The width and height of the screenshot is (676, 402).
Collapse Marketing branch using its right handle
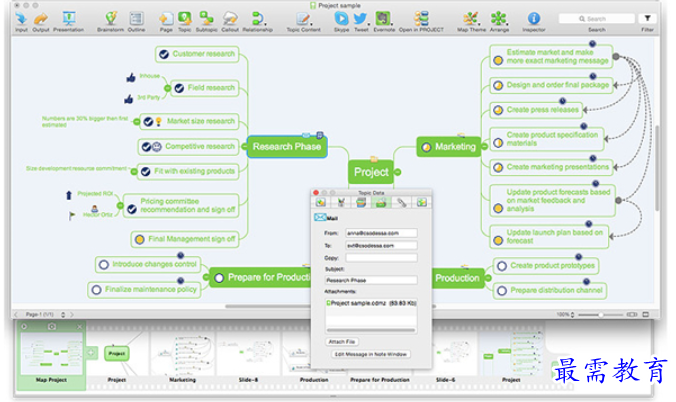click(x=485, y=147)
